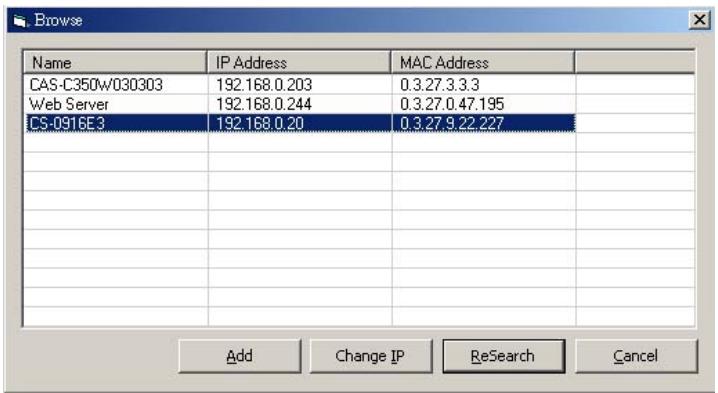
Task: Click MAC address 0.3.27.3.3.3
Action: (x=440, y=85)
